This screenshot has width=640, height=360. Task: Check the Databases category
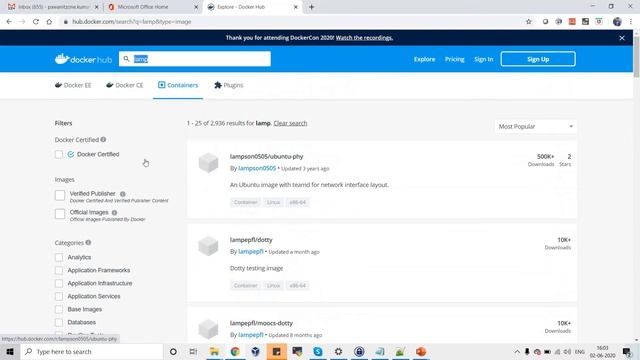(x=59, y=322)
